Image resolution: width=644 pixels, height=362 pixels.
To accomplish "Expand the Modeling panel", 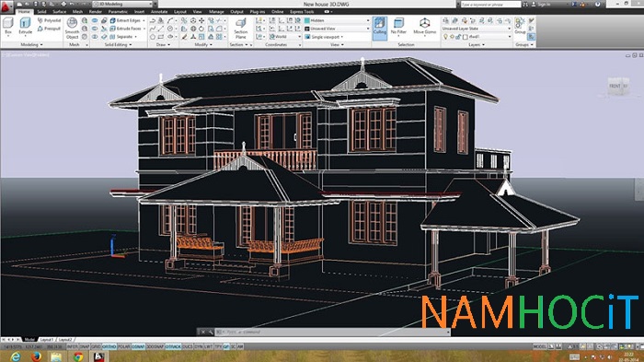I will click(31, 44).
